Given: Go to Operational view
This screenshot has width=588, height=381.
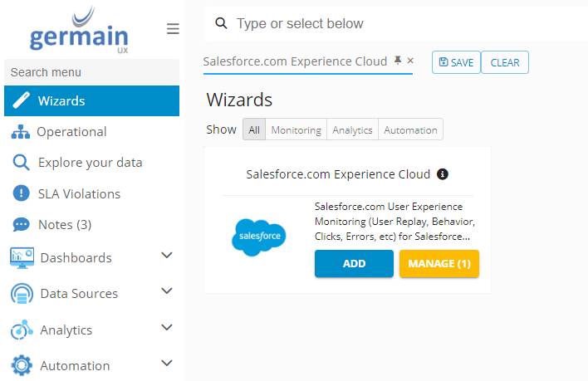Looking at the screenshot, I should [71, 132].
